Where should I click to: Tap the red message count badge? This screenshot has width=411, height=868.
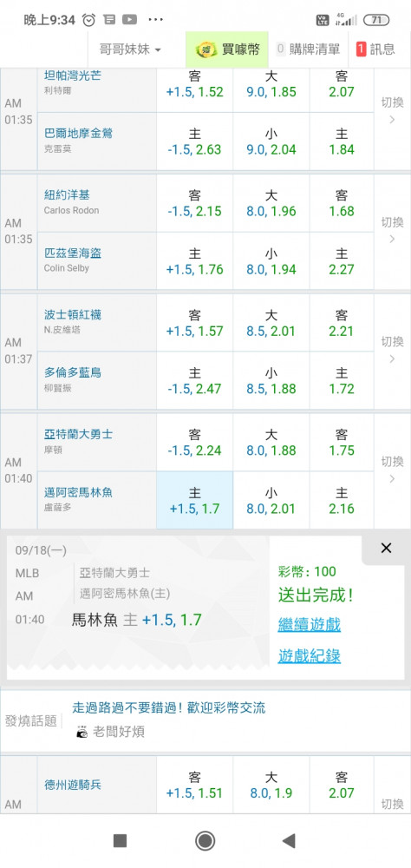point(362,49)
